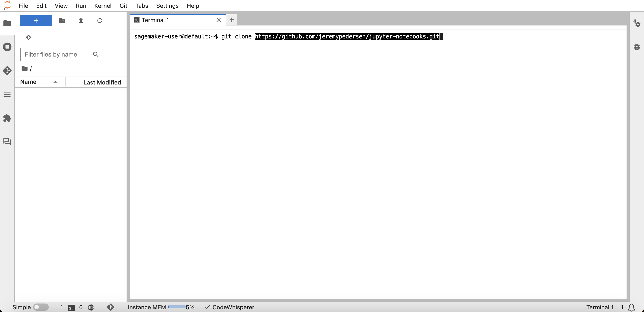This screenshot has width=644, height=312.
Task: Sort files by Last Modified
Action: click(102, 82)
